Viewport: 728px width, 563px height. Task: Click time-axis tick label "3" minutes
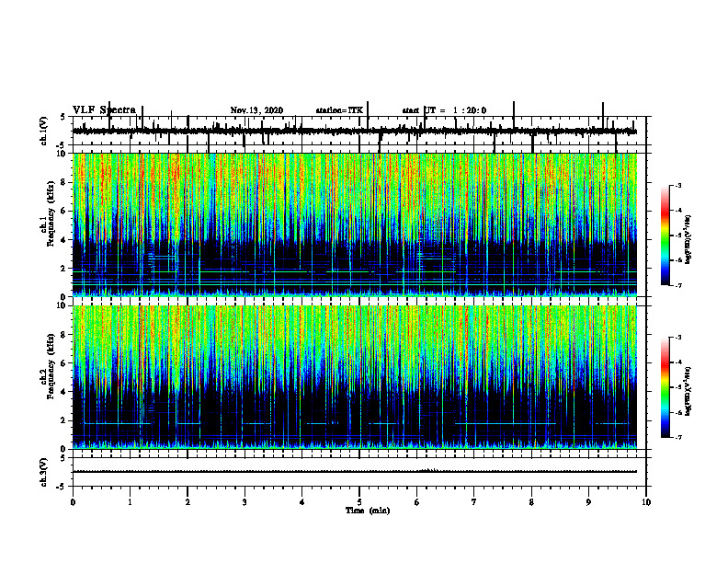pyautogui.click(x=245, y=502)
